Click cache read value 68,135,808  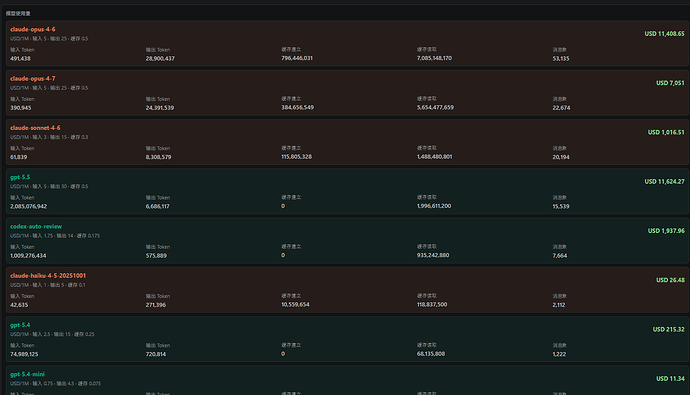pyautogui.click(x=431, y=354)
